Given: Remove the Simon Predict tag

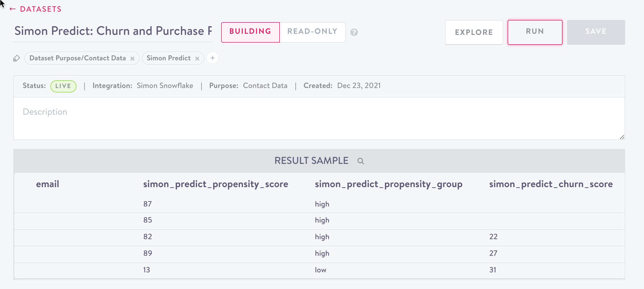Looking at the screenshot, I should click(197, 59).
